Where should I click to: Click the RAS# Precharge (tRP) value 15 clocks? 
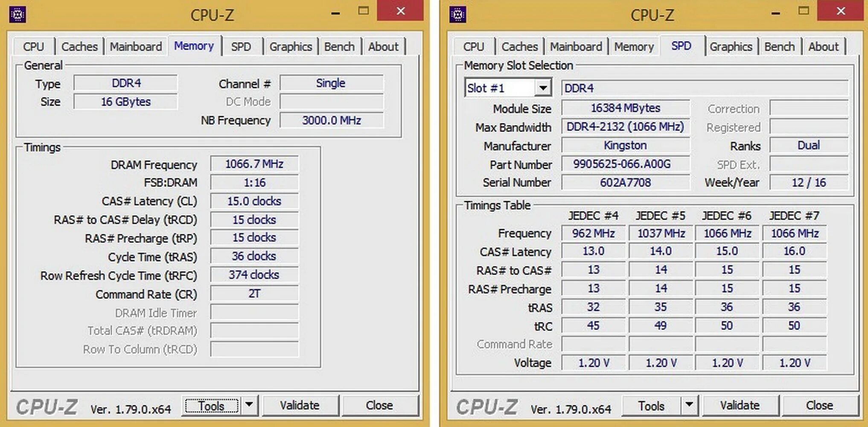(x=254, y=238)
